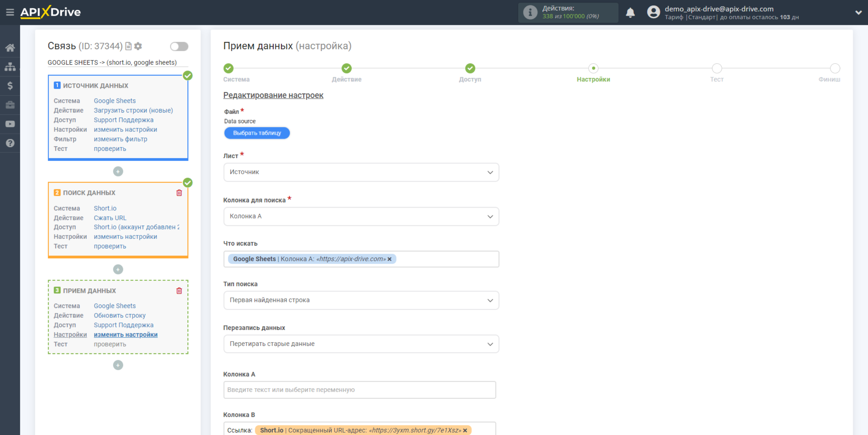
Task: Open the help question-mark sidebar icon
Action: (10, 143)
